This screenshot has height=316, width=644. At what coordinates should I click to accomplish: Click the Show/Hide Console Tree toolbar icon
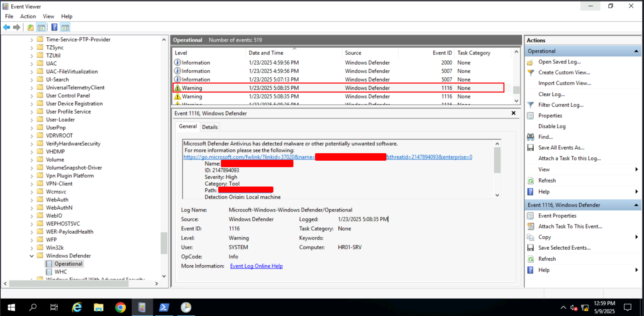point(41,27)
